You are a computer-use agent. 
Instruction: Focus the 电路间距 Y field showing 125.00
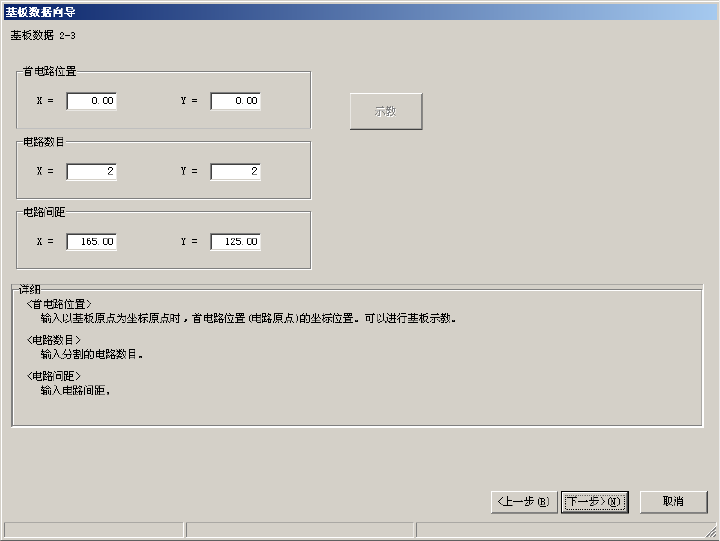pyautogui.click(x=236, y=242)
